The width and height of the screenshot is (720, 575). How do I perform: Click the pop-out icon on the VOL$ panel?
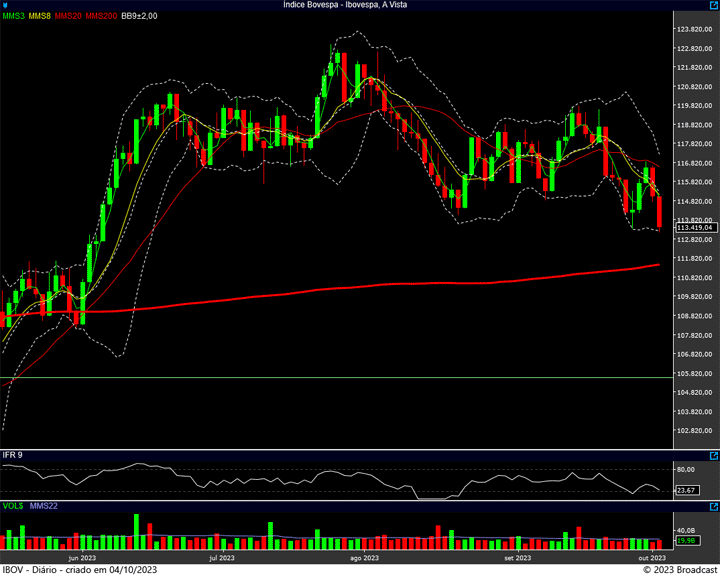tap(712, 506)
